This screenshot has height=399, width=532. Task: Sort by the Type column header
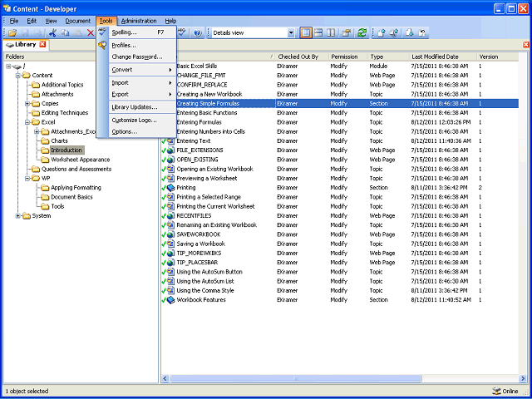tap(388, 57)
